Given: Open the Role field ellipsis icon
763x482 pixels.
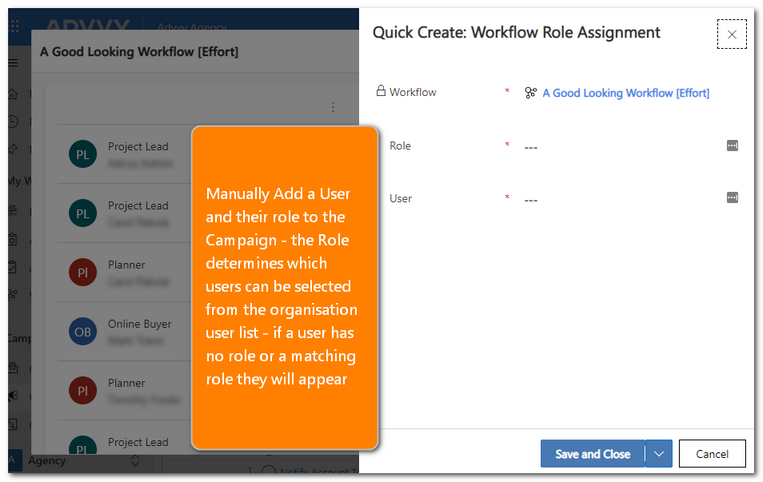Looking at the screenshot, I should pyautogui.click(x=732, y=145).
